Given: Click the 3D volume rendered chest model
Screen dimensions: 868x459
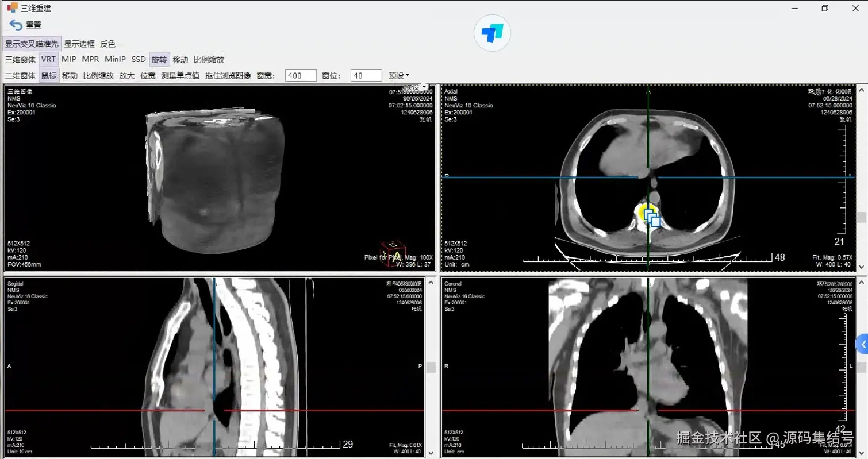Looking at the screenshot, I should pyautogui.click(x=215, y=180).
